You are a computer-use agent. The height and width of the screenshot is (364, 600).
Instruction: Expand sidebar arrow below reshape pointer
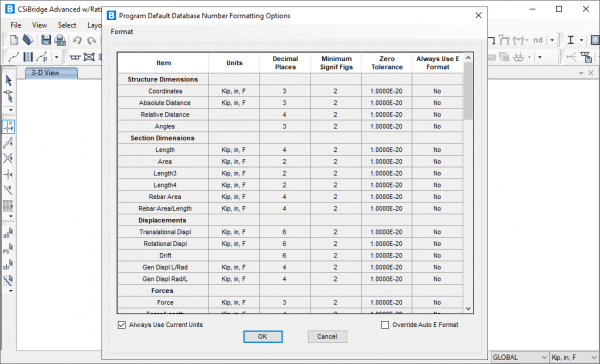click(x=11, y=110)
